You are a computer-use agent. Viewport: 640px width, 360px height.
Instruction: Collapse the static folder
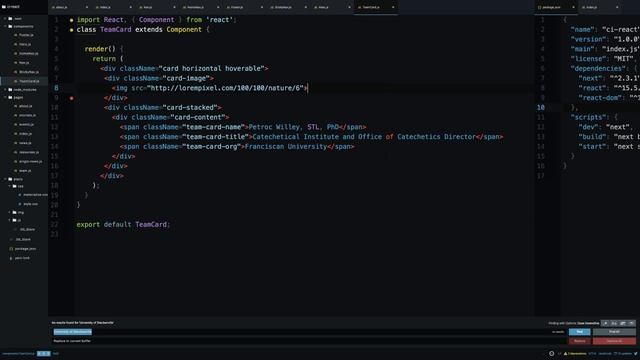pyautogui.click(x=5, y=179)
